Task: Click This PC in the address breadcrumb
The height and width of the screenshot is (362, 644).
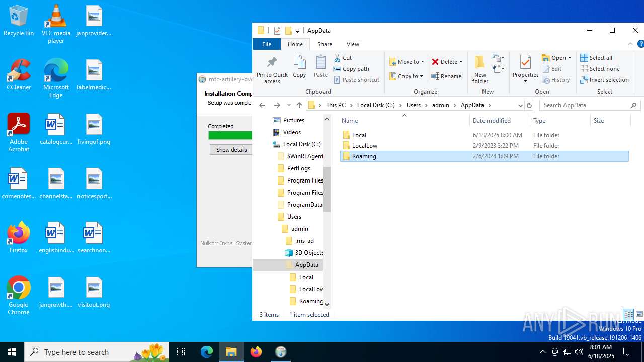Action: (336, 105)
